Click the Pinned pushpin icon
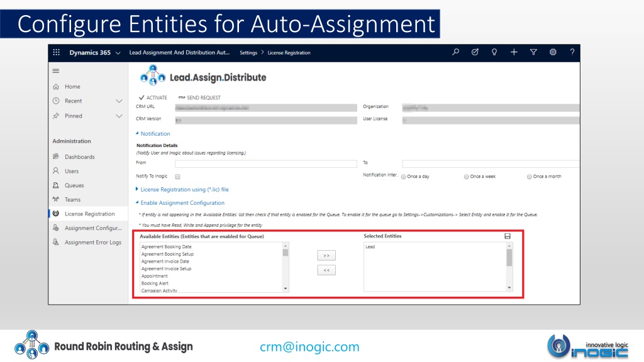This screenshot has height=362, width=644. pos(56,116)
